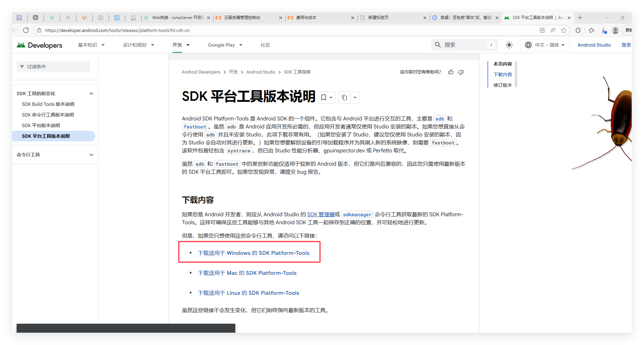Expand the 命令行工具 sidebar section
The width and height of the screenshot is (644, 345).
(x=91, y=154)
